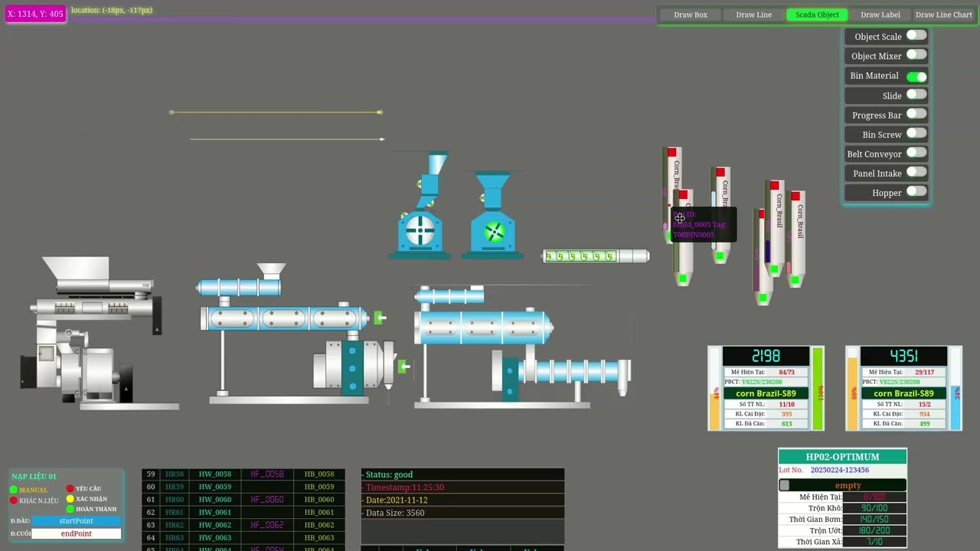Click the Trộn Khô value 90/100
This screenshot has height=551, width=980.
[874, 508]
